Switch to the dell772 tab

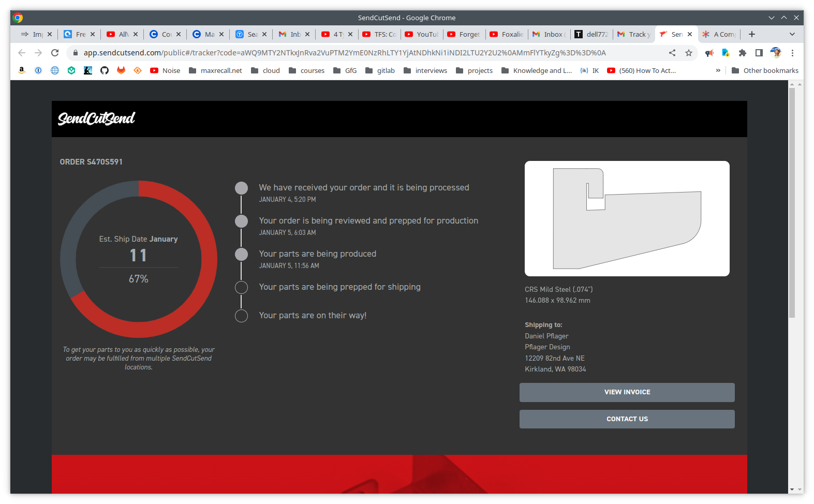tap(591, 34)
